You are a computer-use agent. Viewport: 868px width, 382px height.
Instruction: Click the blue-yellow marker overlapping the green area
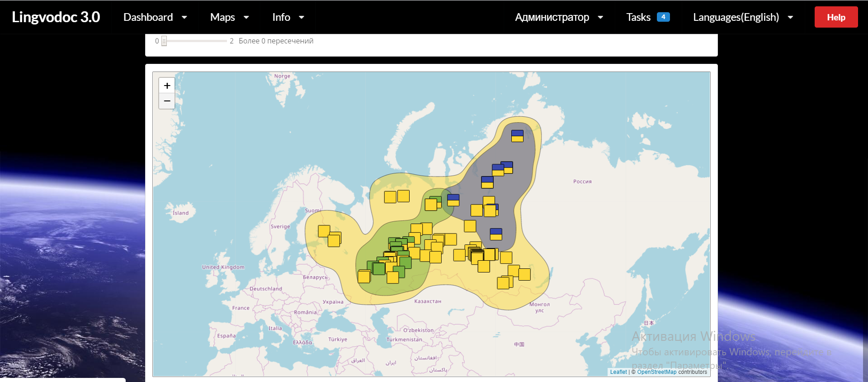click(453, 200)
